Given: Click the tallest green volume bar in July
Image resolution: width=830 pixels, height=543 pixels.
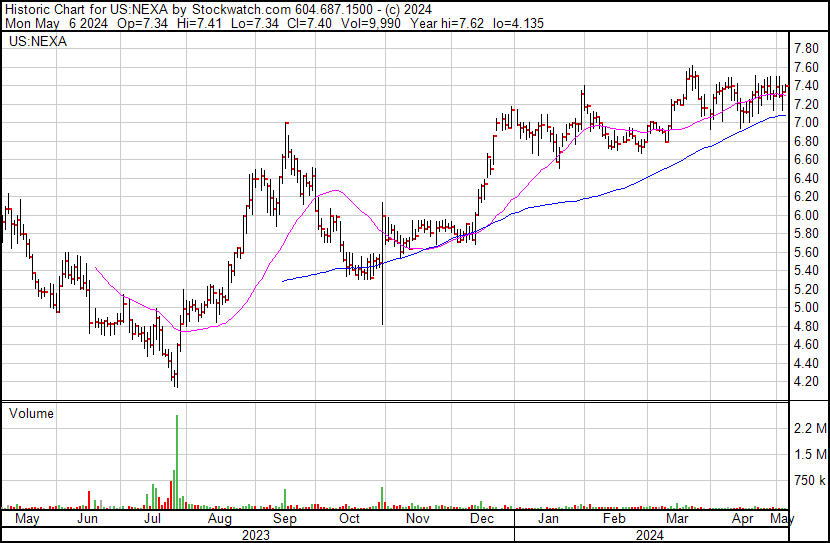Looking at the screenshot, I should click(x=177, y=461).
